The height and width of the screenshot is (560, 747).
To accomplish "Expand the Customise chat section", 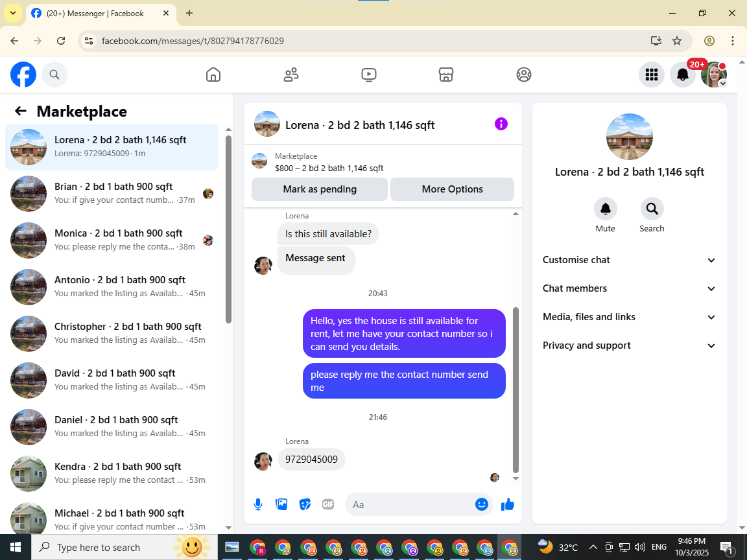I will pos(629,260).
